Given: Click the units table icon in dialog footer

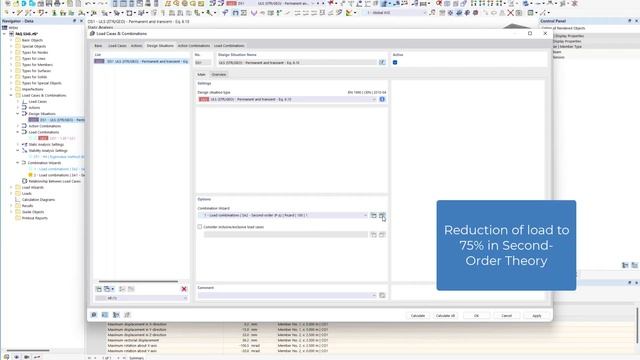Looking at the screenshot, I should (x=105, y=315).
